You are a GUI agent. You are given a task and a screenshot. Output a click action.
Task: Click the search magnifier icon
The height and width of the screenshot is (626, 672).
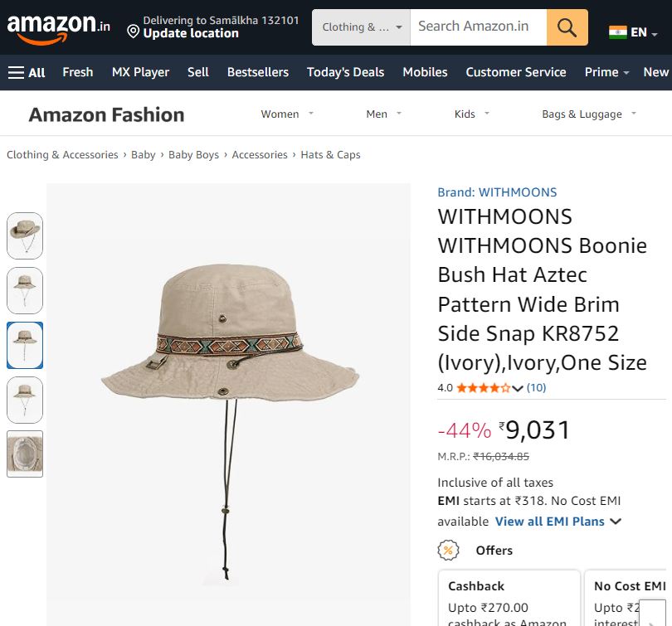pos(567,27)
